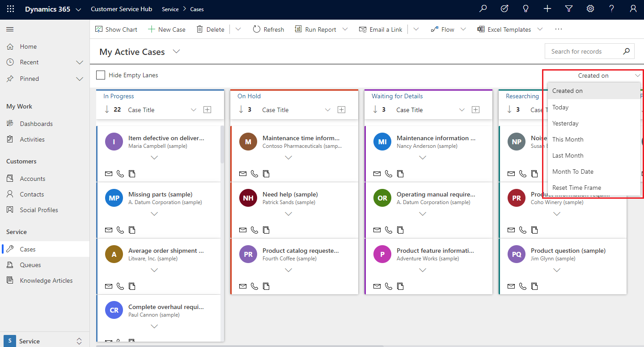The height and width of the screenshot is (347, 644).
Task: Open more commands ellipsis
Action: (558, 29)
